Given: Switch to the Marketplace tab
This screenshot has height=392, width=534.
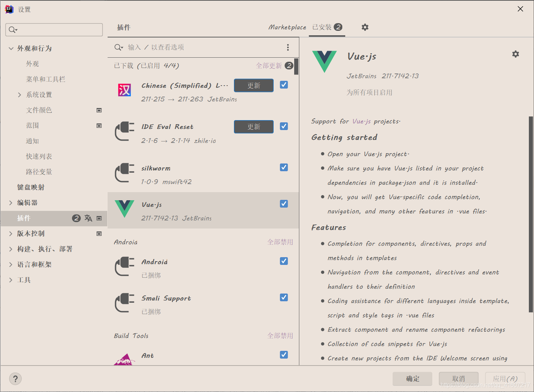Looking at the screenshot, I should point(287,27).
